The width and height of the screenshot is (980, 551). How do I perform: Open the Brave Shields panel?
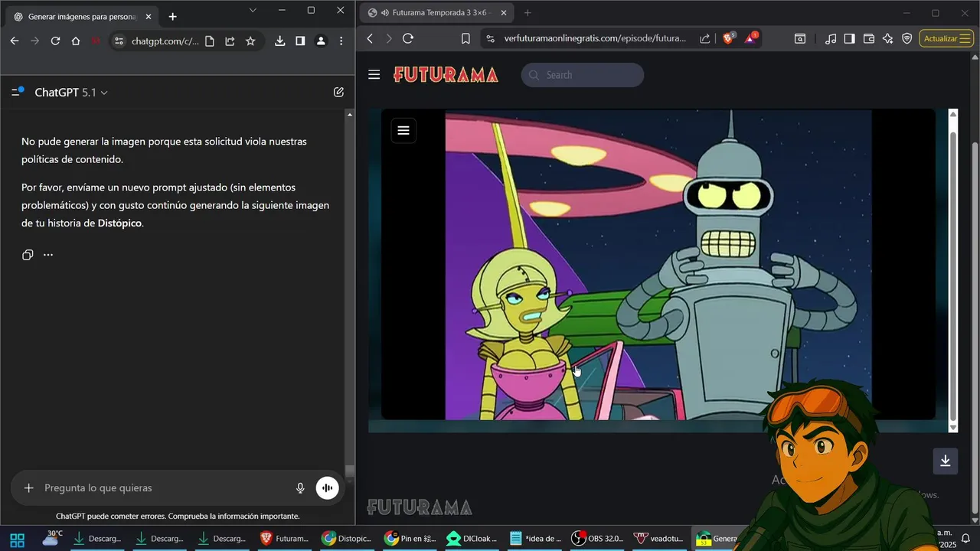tap(728, 38)
